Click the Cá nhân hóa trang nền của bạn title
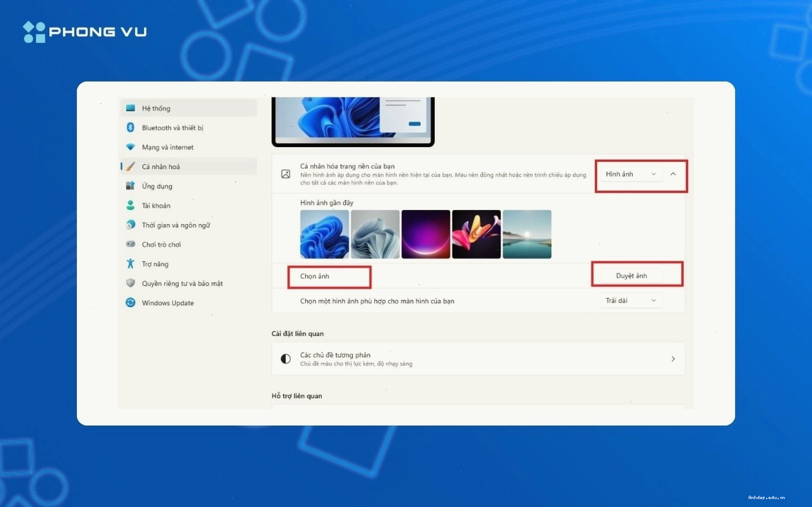The width and height of the screenshot is (812, 507). tap(347, 166)
